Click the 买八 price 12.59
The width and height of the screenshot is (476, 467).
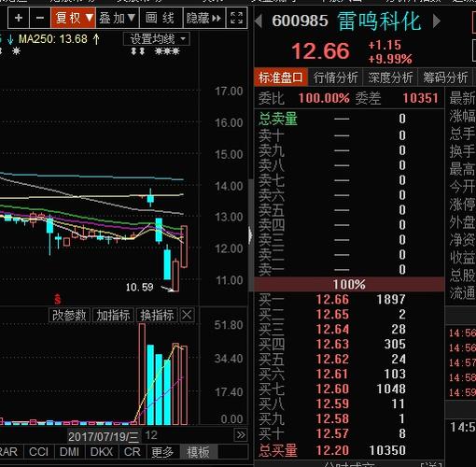[332, 404]
